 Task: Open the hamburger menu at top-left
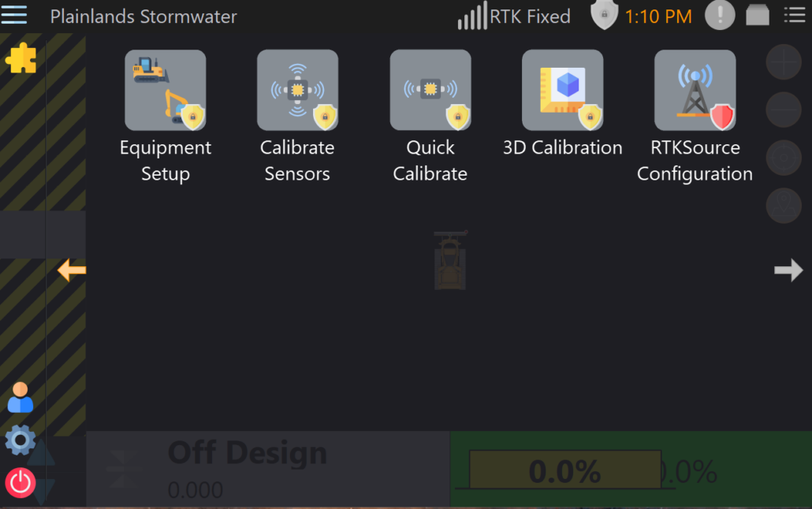point(14,15)
